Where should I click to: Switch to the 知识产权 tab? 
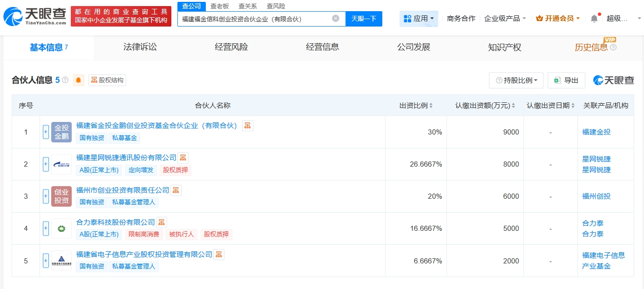[x=504, y=47]
